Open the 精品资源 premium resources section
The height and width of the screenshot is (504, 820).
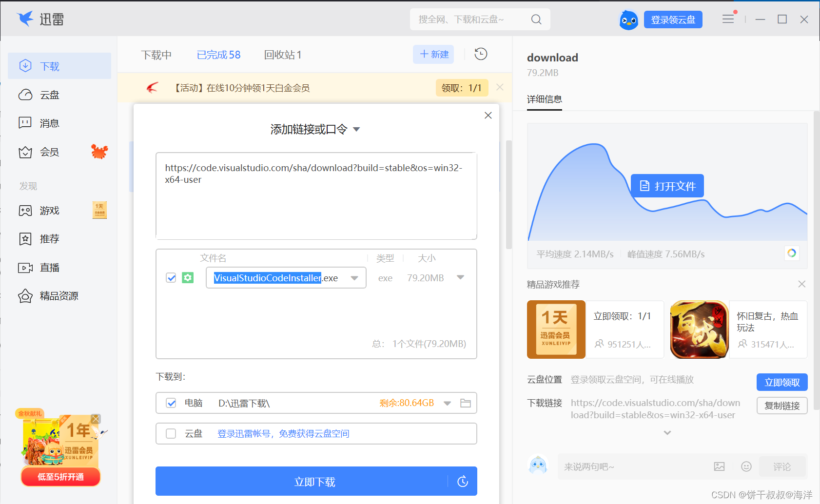[x=59, y=295]
